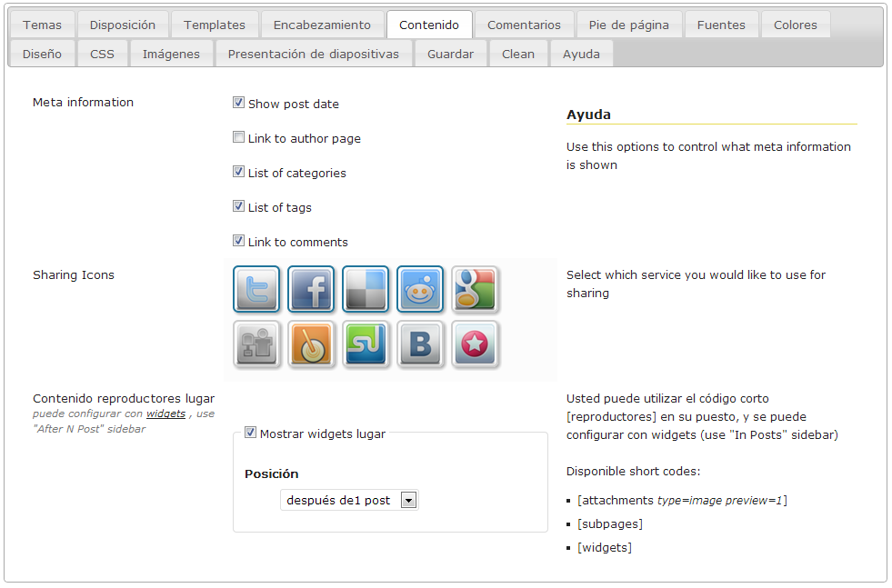Select the Encabezamiento tab
This screenshot has height=588, width=892.
tap(322, 25)
